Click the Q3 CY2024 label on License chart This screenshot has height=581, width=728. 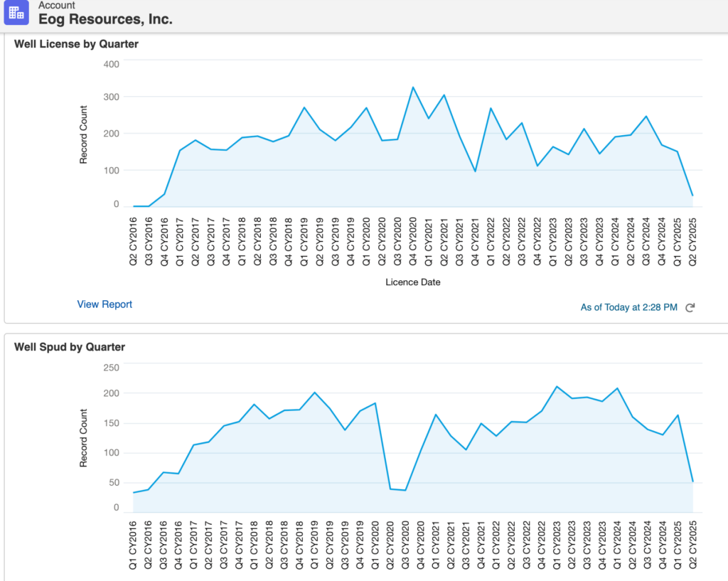(x=646, y=242)
